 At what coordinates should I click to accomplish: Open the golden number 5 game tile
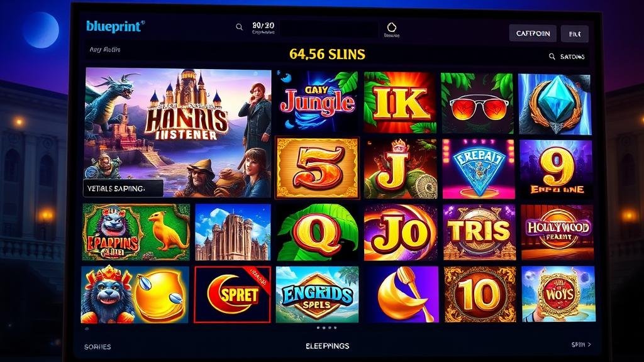[x=317, y=168]
